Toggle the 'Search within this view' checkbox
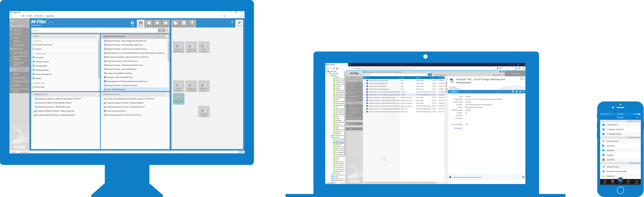644x197 pixels. tap(434, 75)
